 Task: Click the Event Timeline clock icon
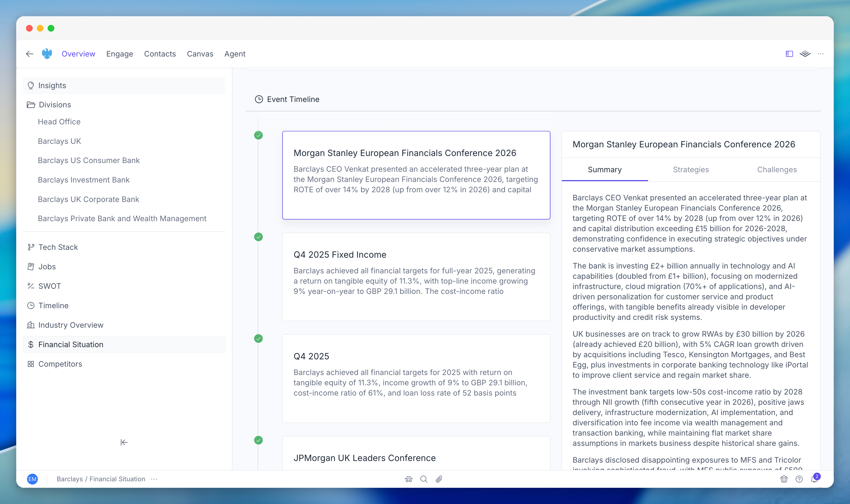(259, 99)
